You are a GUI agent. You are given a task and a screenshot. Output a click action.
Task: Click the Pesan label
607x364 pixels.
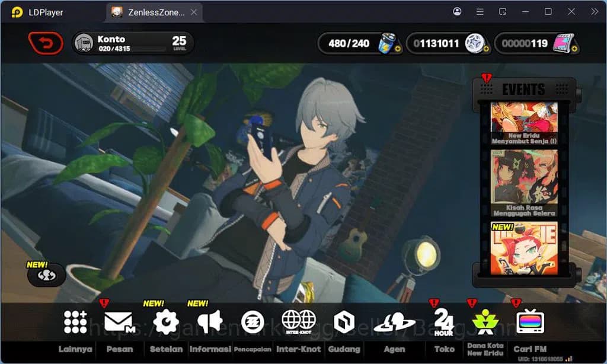click(120, 349)
